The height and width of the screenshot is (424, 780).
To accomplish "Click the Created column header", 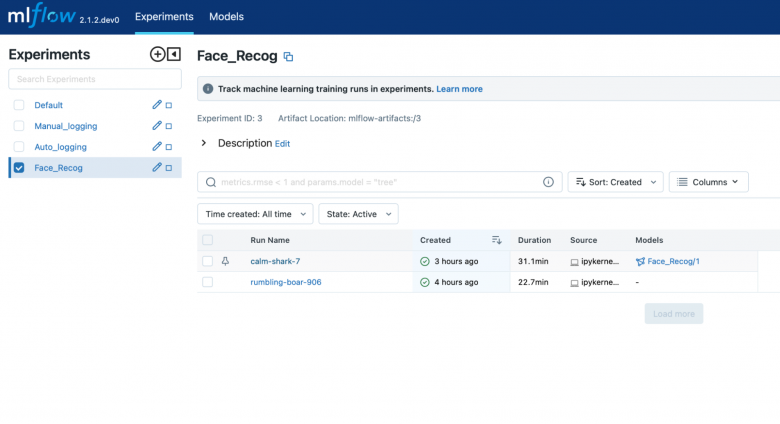I will pos(435,240).
